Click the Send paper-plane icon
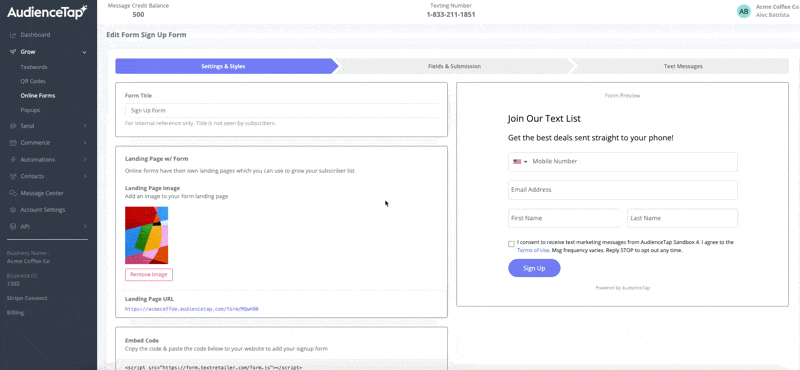 point(13,126)
